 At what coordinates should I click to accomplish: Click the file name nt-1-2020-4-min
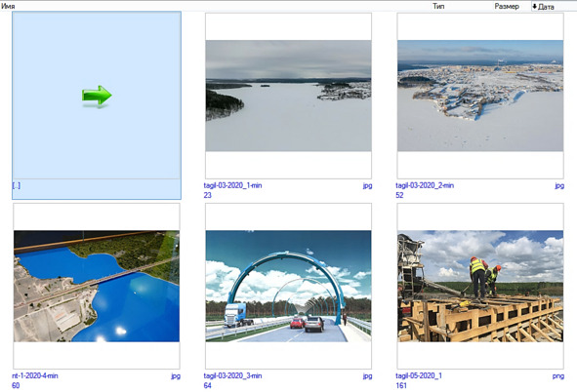pyautogui.click(x=35, y=375)
